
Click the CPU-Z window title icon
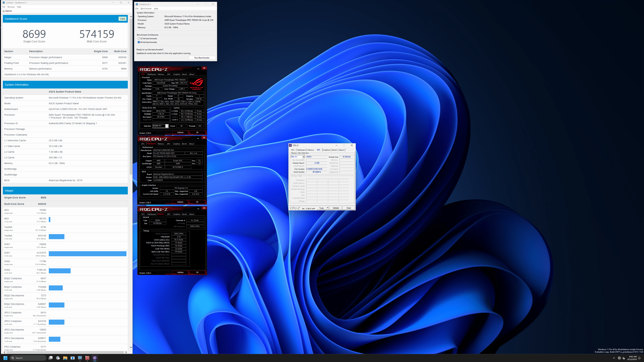(290, 145)
